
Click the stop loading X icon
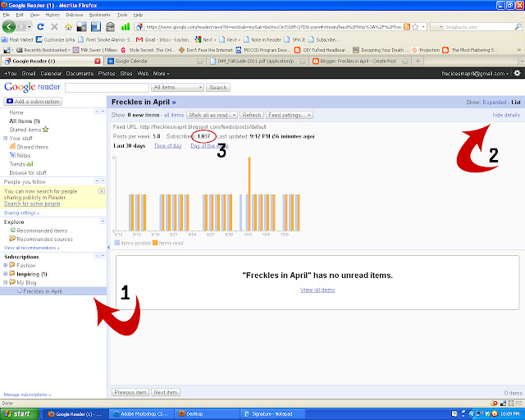click(54, 27)
